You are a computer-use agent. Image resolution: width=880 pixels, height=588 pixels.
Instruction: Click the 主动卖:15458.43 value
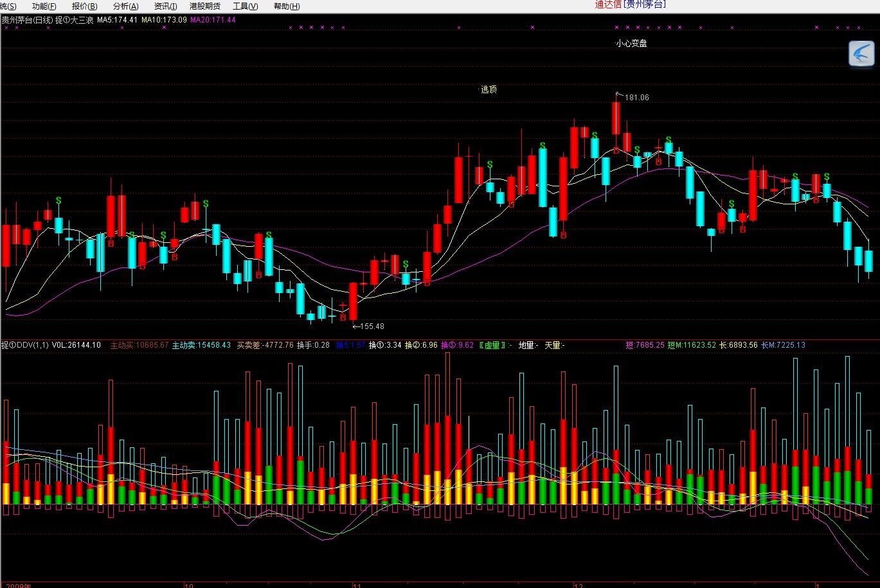point(201,345)
